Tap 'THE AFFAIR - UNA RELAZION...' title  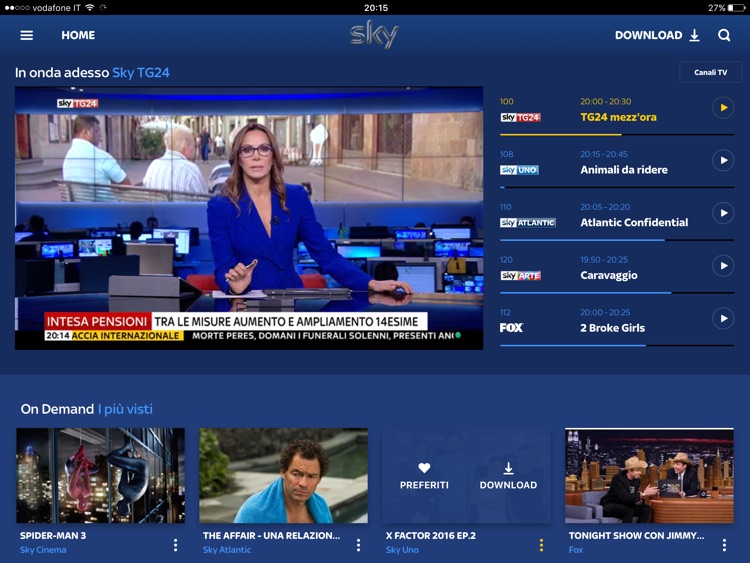(x=271, y=536)
